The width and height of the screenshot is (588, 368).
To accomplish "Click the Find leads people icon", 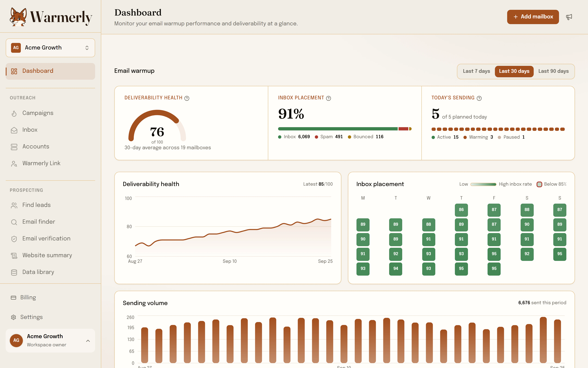I will (14, 205).
